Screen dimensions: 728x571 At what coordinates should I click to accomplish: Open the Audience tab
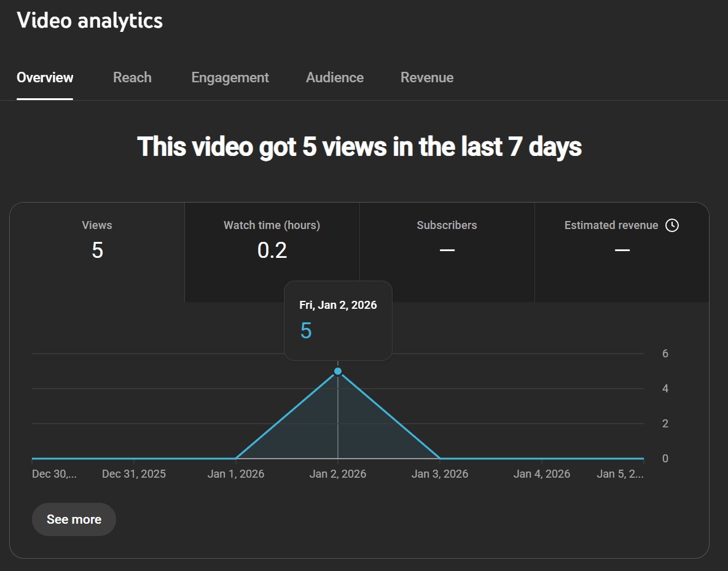click(335, 77)
